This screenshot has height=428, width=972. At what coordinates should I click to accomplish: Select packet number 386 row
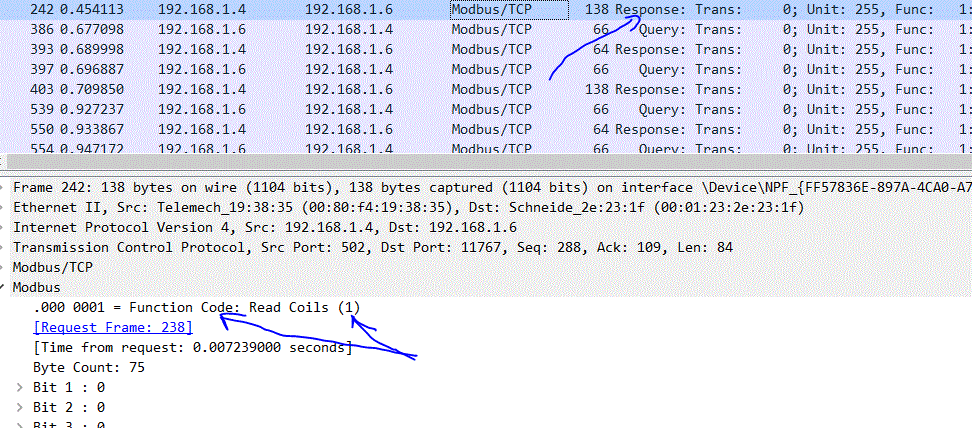(486, 29)
